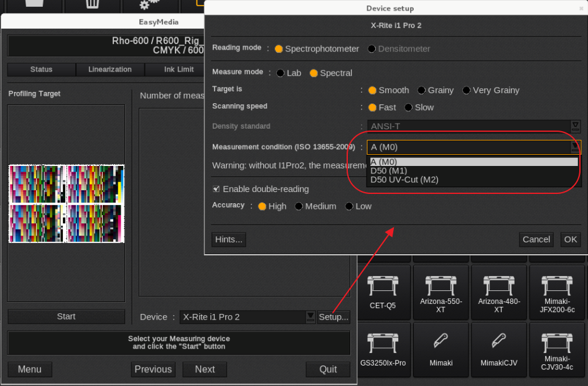Choose the Arizona-480-XT printer icon
The image size is (588, 386).
(x=498, y=291)
